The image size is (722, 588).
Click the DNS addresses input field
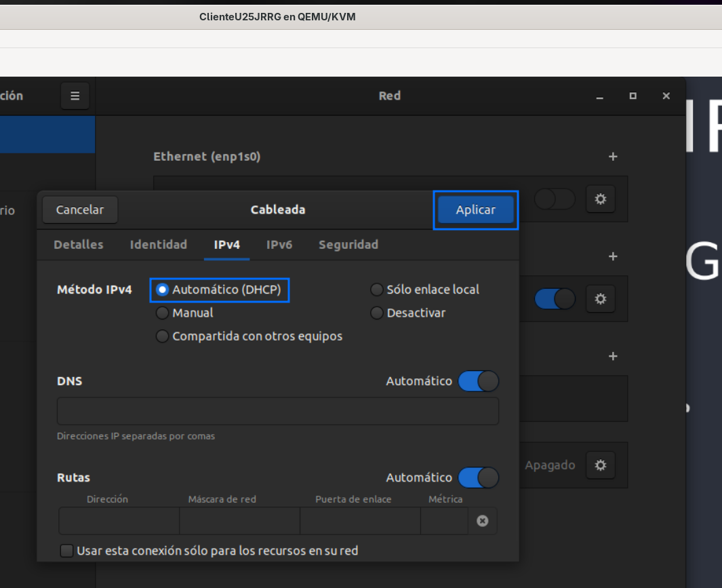278,411
